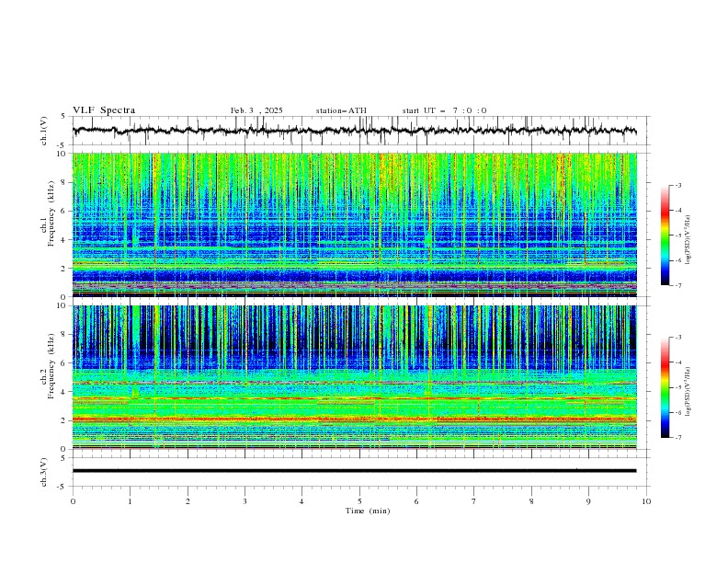Click the "6" kHz tick on ch.1 spectrogram axis
The height and width of the screenshot is (563, 728).
[x=65, y=211]
